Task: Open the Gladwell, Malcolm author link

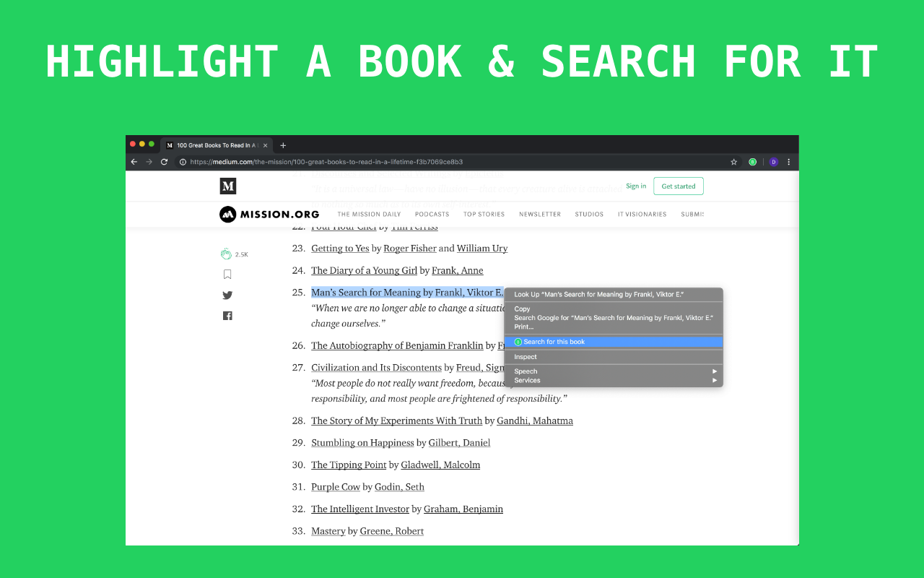Action: coord(440,465)
